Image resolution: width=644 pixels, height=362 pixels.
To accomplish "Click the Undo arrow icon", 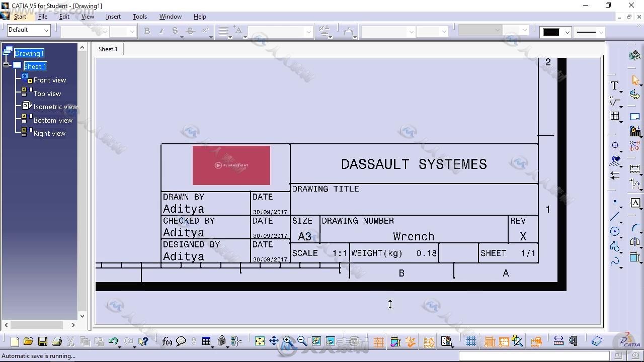I will point(113,342).
